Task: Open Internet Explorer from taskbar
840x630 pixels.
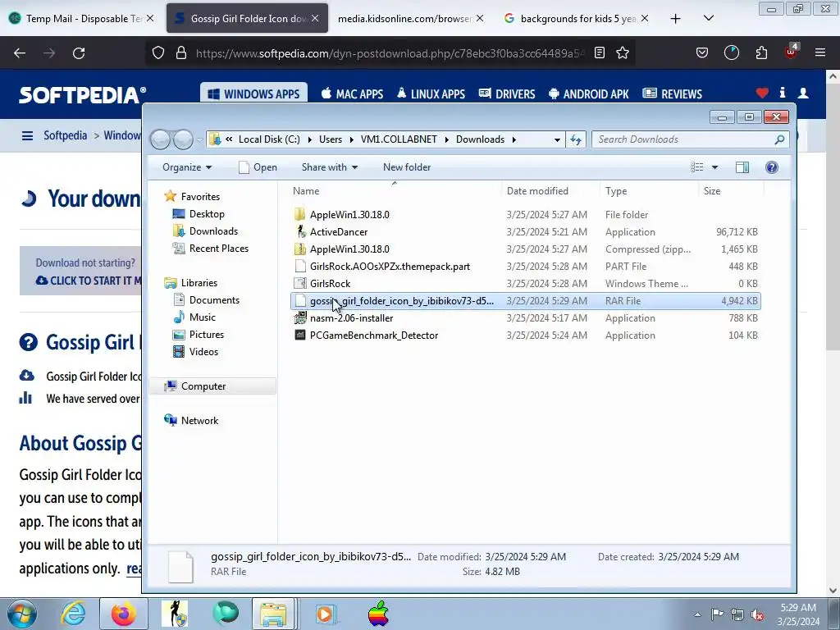Action: pos(73,614)
